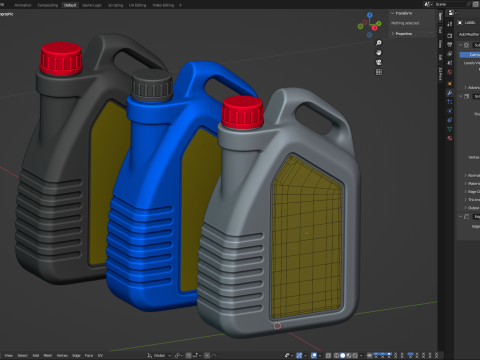This screenshot has height=360, width=480.
Task: Open the Tool properties tab icon
Action: (450, 24)
